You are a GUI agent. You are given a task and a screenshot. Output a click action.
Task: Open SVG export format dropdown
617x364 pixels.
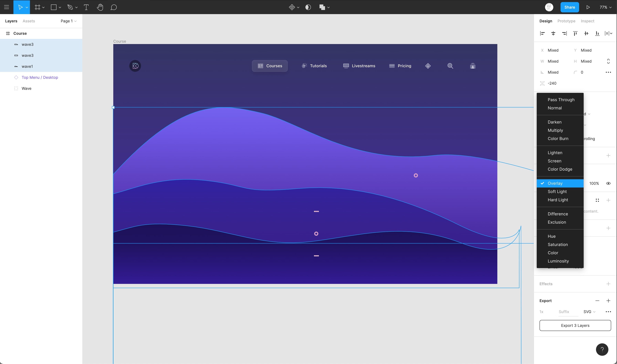[589, 312]
